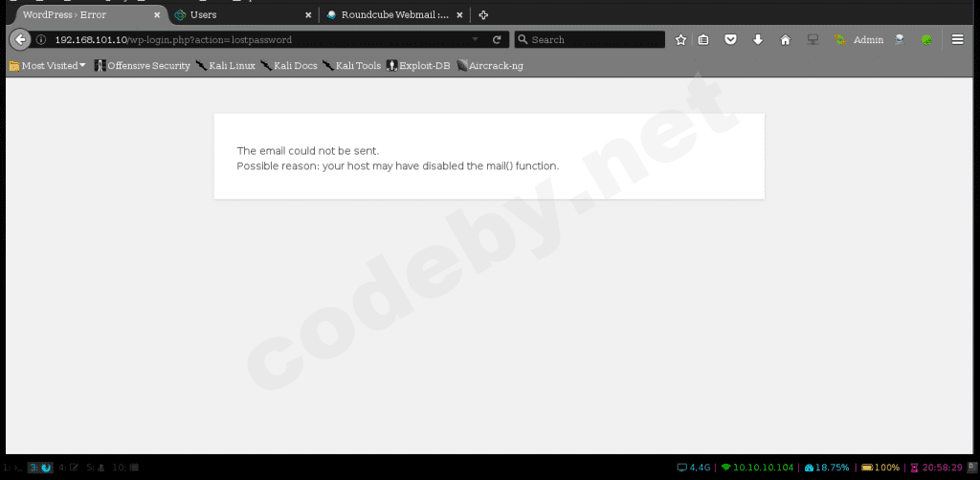The image size is (980, 480).
Task: Go to the Home page icon
Action: (786, 40)
